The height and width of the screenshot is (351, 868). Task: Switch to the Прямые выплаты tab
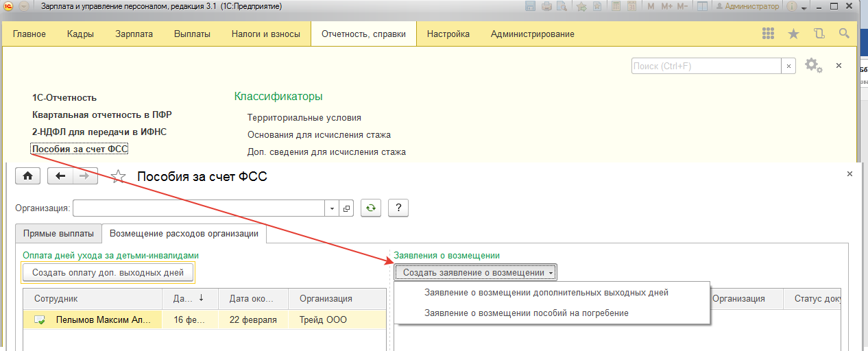(58, 234)
